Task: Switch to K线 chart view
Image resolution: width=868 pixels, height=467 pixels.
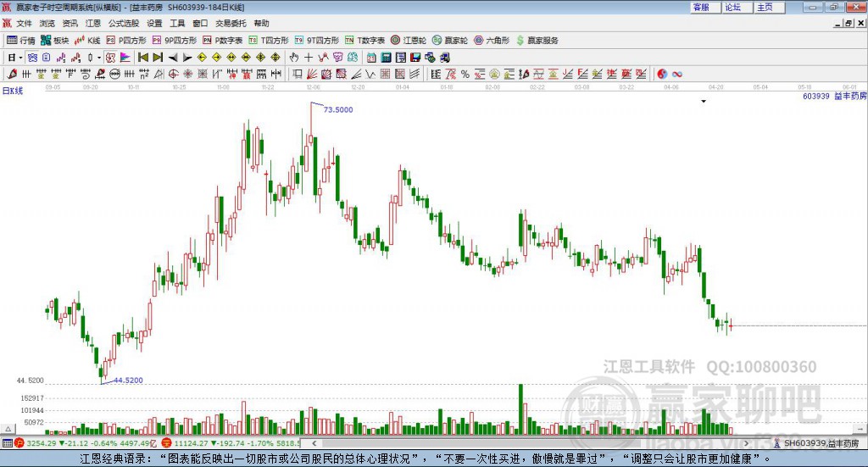Action: (x=88, y=41)
